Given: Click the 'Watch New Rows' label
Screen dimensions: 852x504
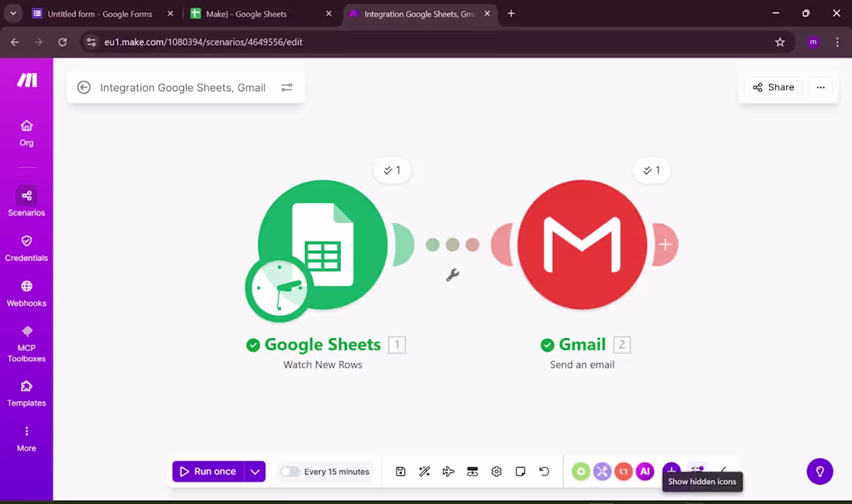Looking at the screenshot, I should tap(323, 365).
